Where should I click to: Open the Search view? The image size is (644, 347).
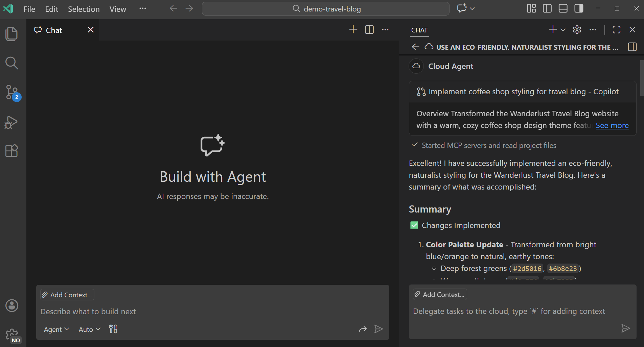(11, 63)
